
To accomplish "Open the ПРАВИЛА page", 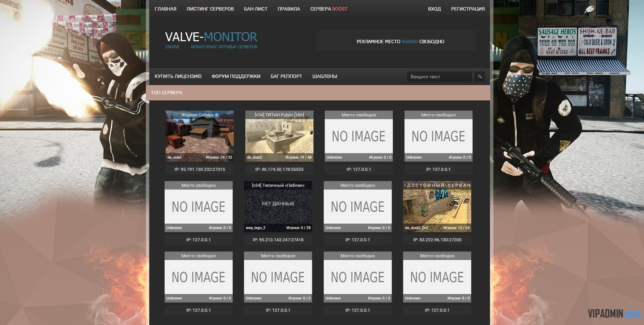I will pyautogui.click(x=289, y=9).
